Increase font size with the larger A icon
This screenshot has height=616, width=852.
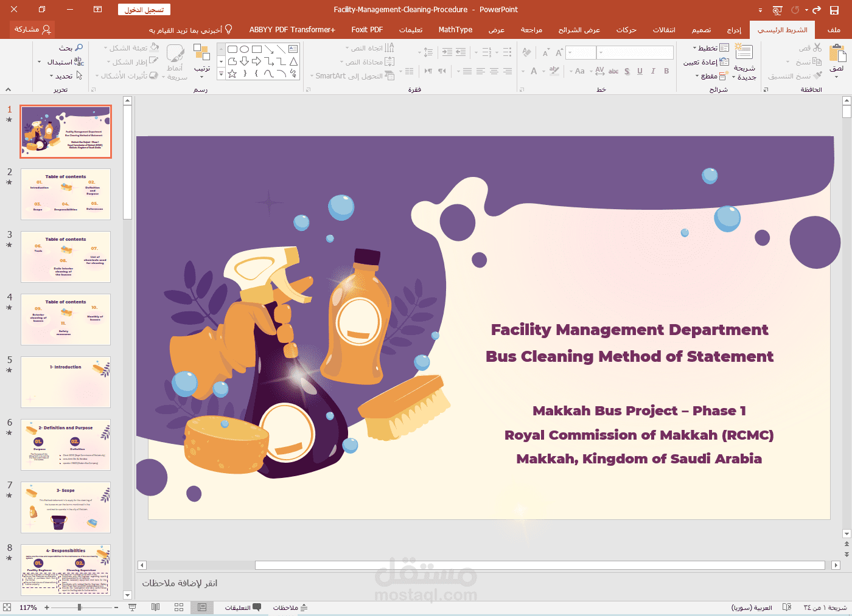pyautogui.click(x=559, y=53)
